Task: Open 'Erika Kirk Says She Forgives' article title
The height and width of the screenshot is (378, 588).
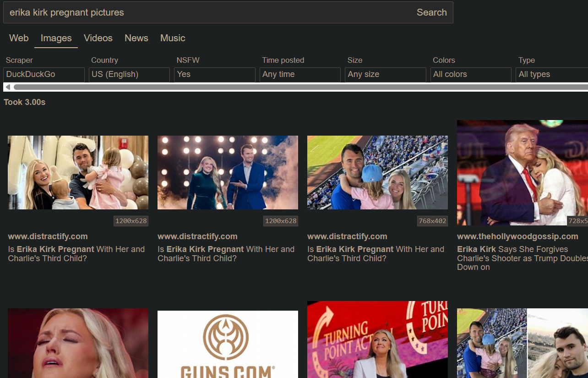Action: click(523, 258)
